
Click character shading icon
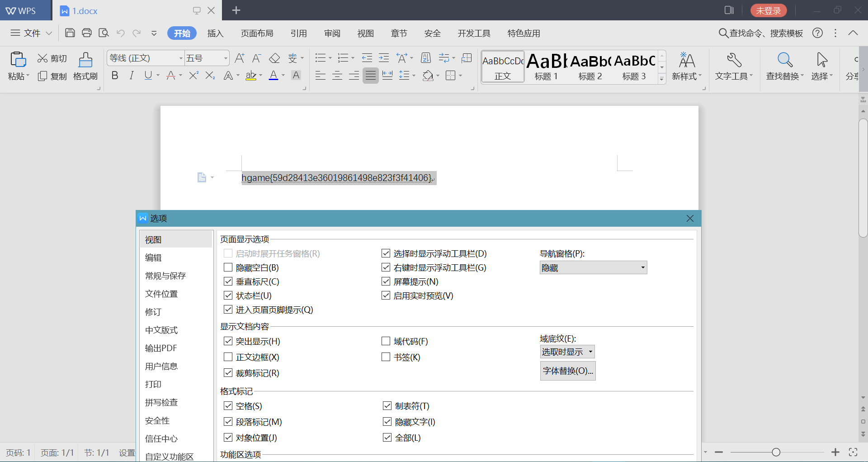coord(296,76)
